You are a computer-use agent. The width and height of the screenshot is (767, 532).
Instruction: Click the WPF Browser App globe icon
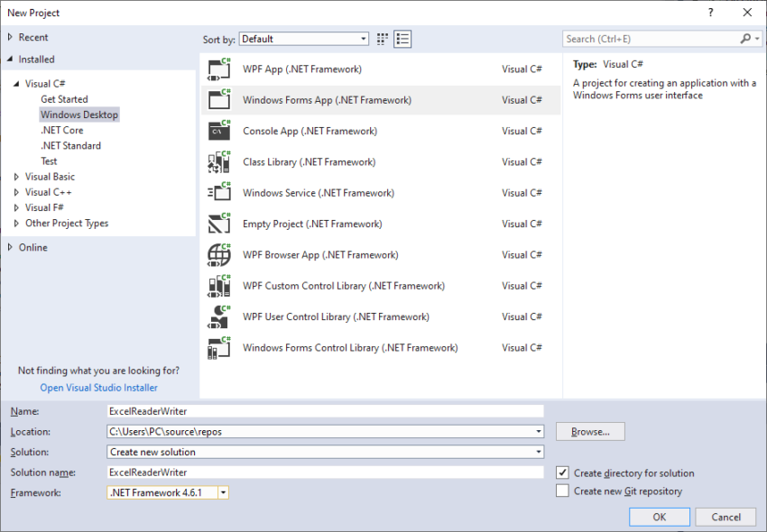pyautogui.click(x=219, y=255)
